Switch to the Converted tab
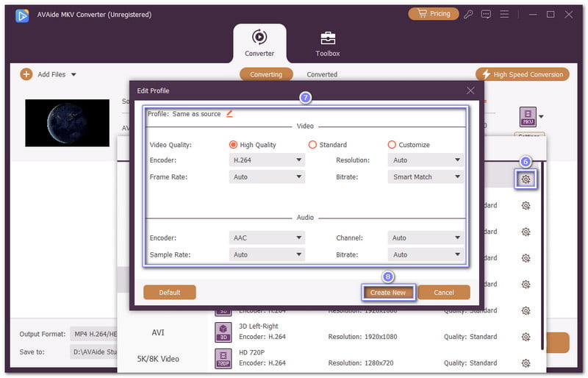 [x=322, y=74]
